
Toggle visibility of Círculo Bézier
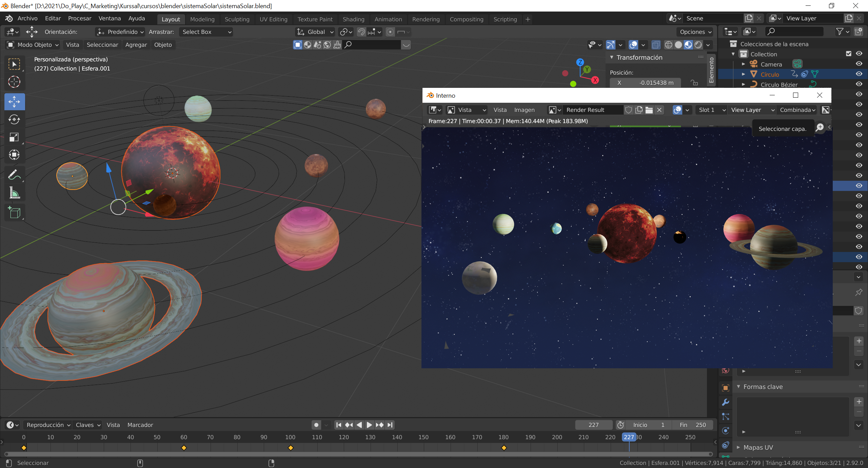859,84
